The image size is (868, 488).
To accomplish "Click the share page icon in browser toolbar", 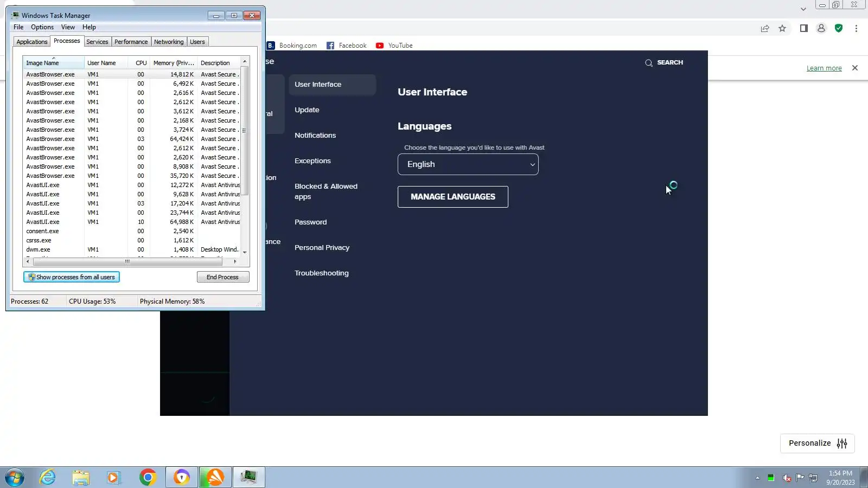I will coord(765,29).
